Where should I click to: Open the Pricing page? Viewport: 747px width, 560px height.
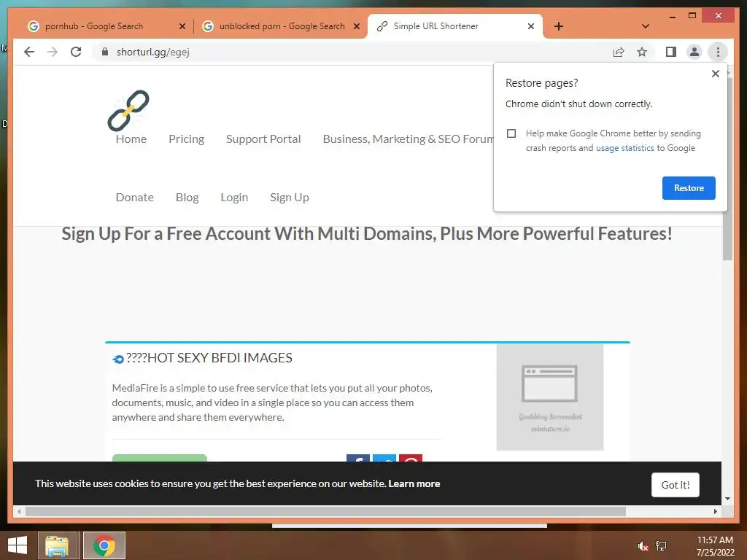tap(186, 139)
